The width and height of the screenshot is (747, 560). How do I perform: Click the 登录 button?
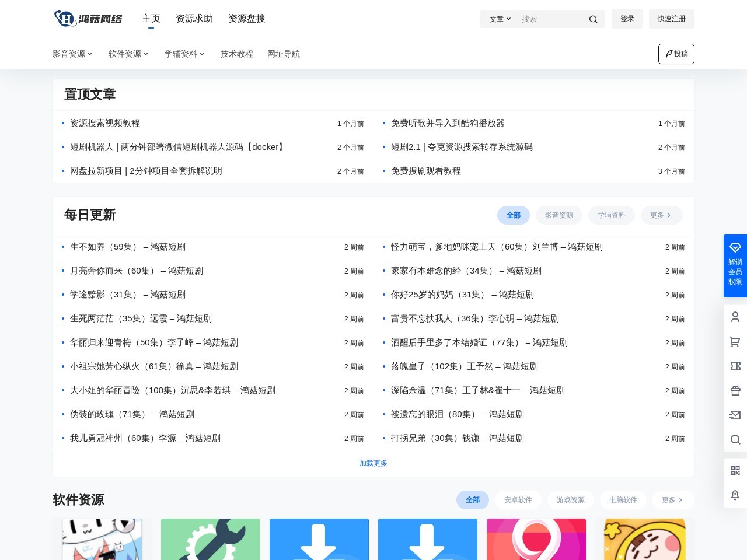pyautogui.click(x=627, y=19)
